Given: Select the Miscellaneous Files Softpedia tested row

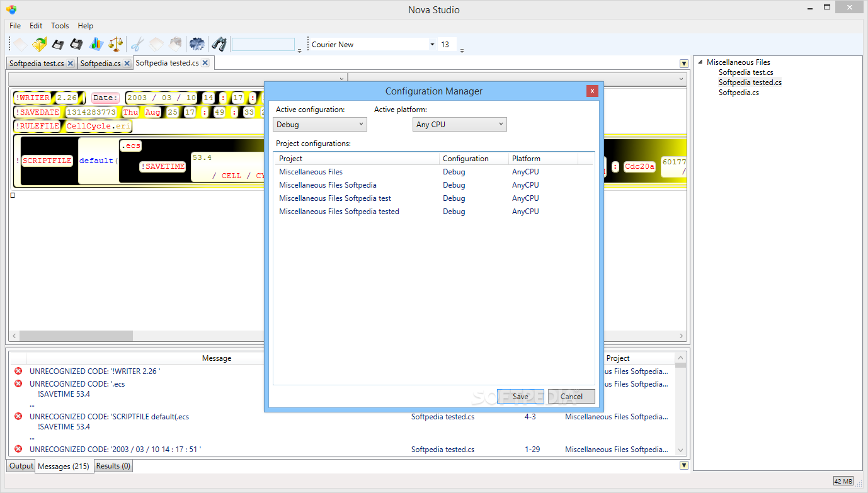Looking at the screenshot, I should (435, 212).
